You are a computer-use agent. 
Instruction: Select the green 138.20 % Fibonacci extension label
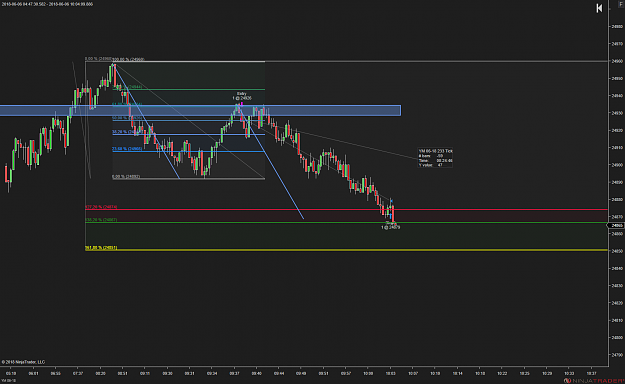pos(101,220)
